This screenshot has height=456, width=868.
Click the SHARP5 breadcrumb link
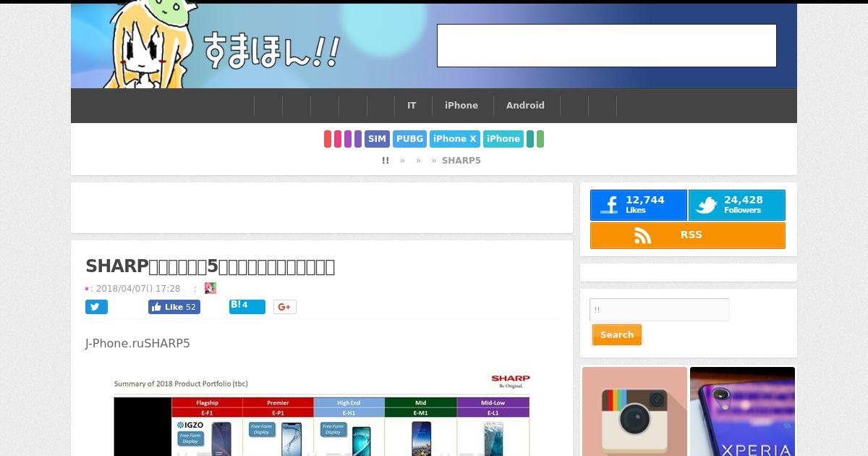click(461, 161)
